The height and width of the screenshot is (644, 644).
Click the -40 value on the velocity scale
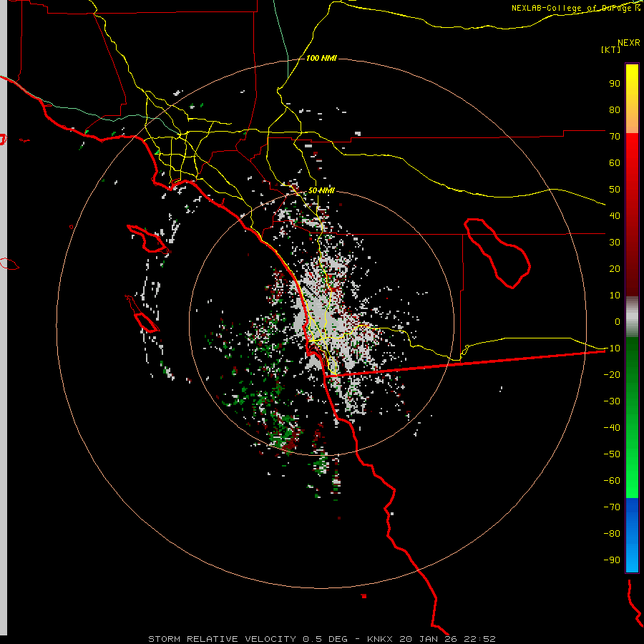(x=612, y=428)
